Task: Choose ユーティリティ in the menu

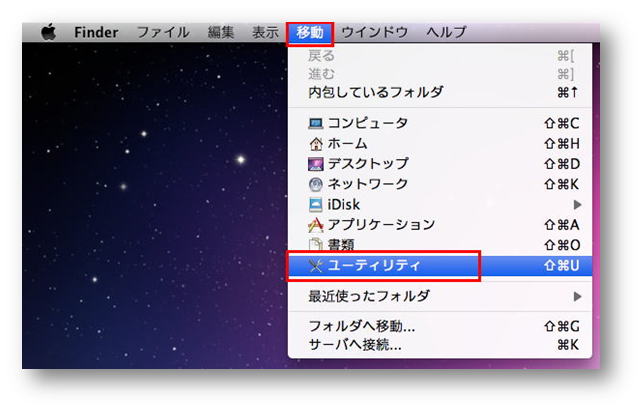Action: [x=440, y=266]
